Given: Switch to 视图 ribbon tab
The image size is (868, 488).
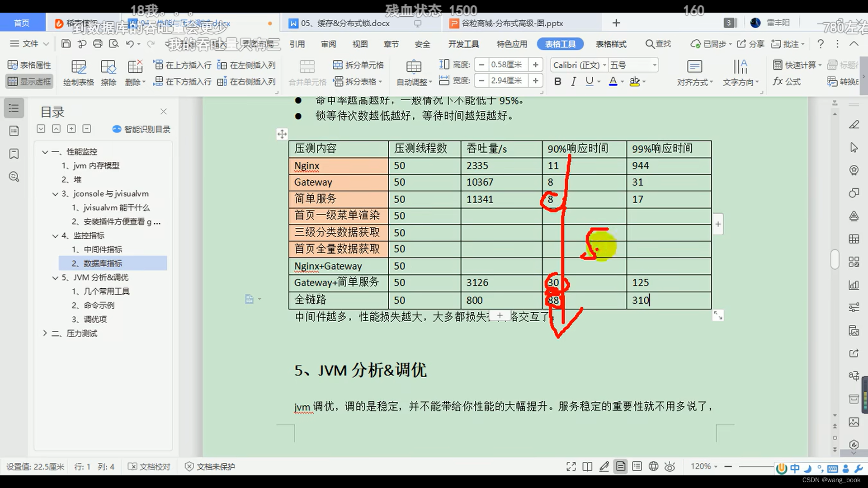Looking at the screenshot, I should click(x=360, y=44).
